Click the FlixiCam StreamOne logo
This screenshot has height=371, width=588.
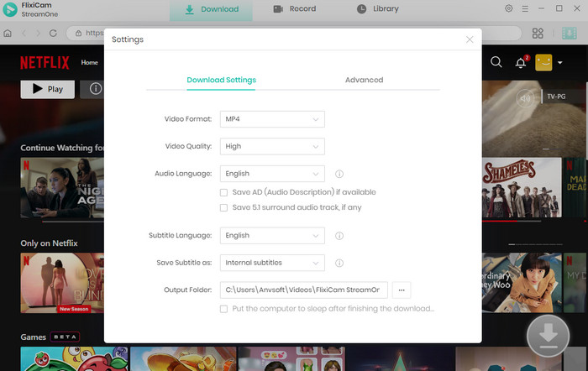pos(10,9)
